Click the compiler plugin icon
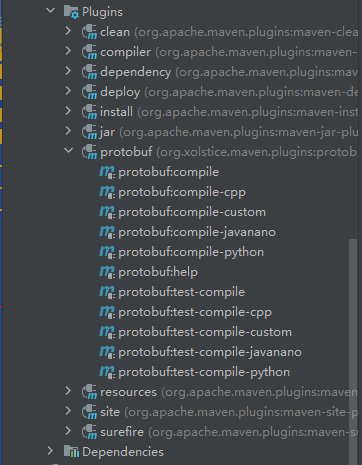362x465 pixels. (89, 52)
